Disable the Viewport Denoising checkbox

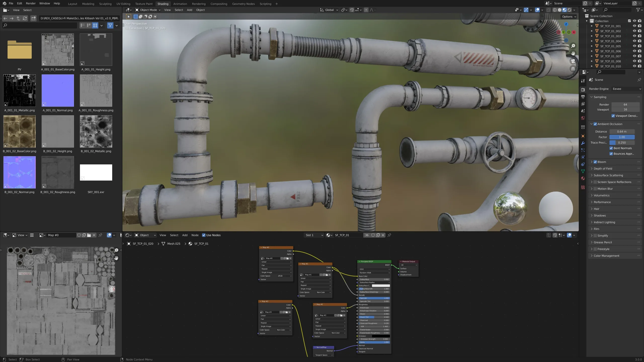point(613,116)
